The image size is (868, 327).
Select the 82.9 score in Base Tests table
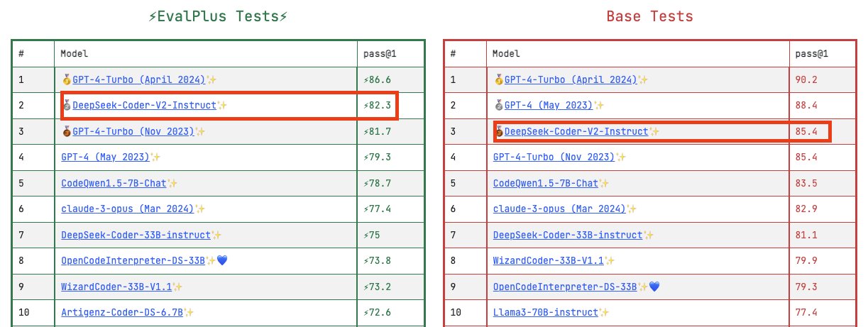click(806, 209)
